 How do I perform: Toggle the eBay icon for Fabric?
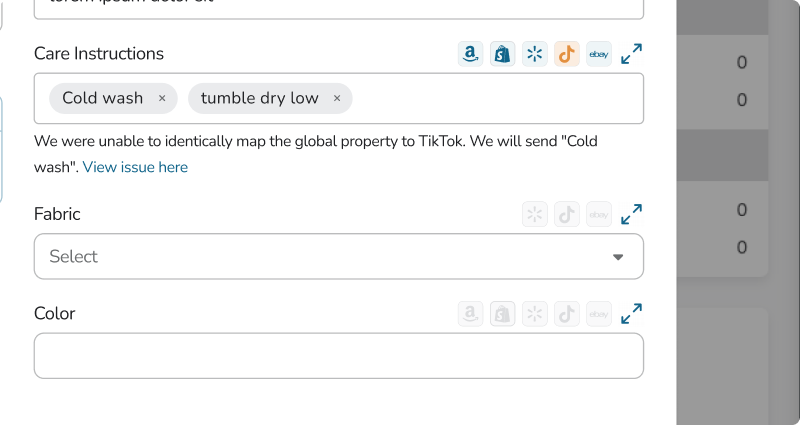click(x=599, y=214)
